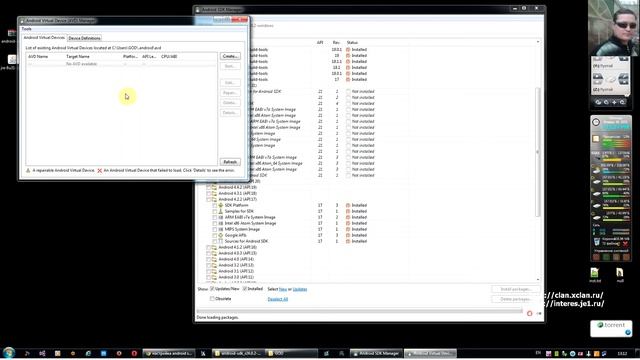The height and width of the screenshot is (360, 640).
Task: Click the clock gadget in the sidebar
Action: 596,122
